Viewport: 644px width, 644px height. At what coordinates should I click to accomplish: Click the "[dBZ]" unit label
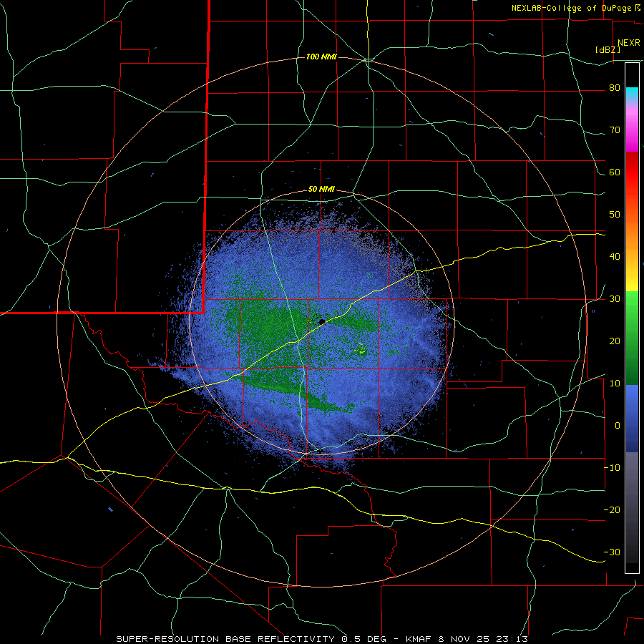click(608, 49)
